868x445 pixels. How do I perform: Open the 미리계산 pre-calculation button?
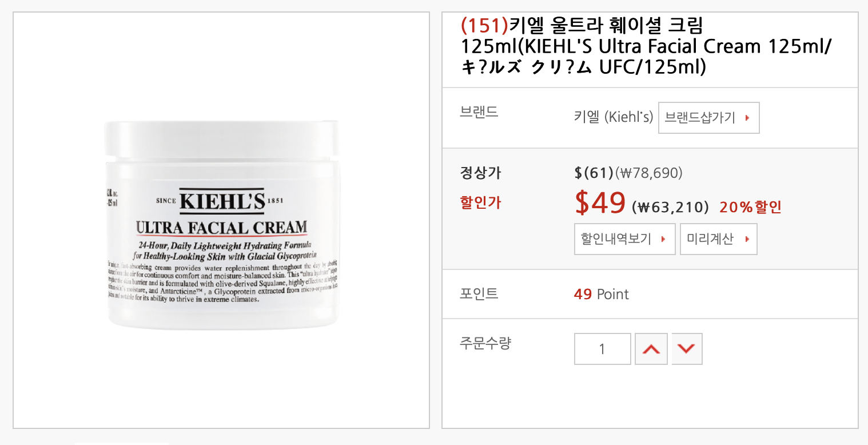tap(719, 239)
